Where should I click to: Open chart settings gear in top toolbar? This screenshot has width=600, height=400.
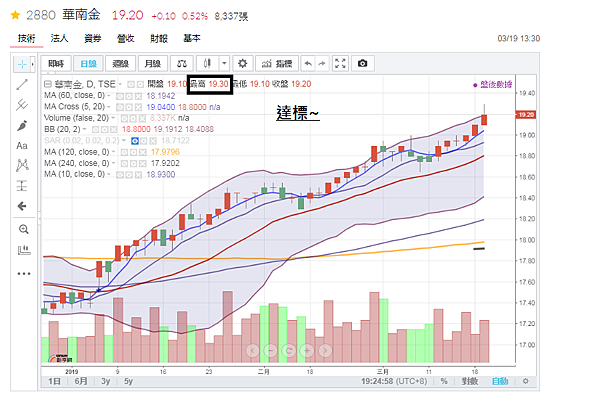242,64
